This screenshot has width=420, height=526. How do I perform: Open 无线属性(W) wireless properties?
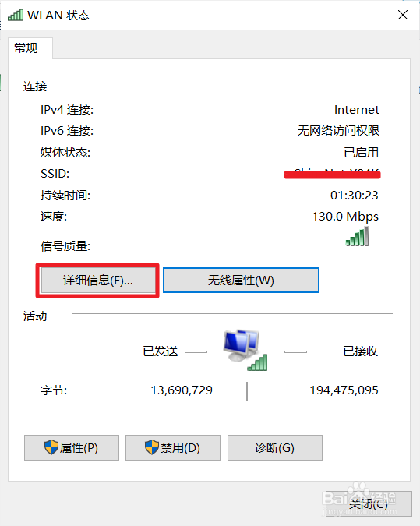(241, 281)
